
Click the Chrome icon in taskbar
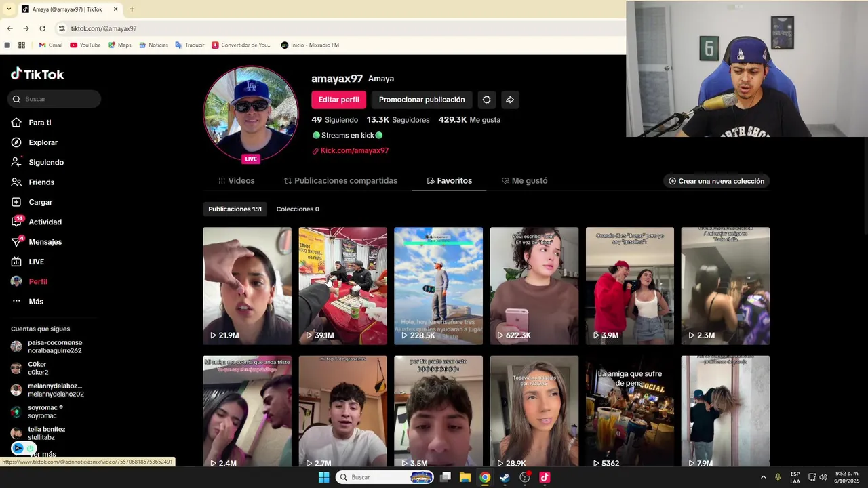(x=485, y=477)
